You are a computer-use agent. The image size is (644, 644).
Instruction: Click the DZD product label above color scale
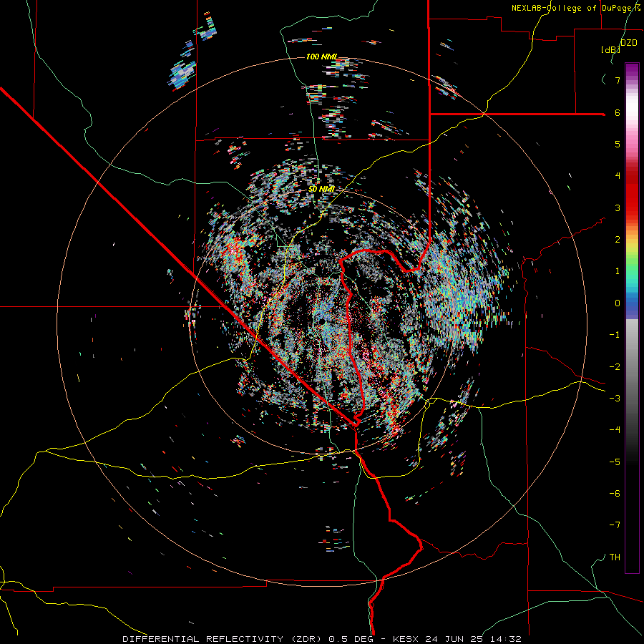[628, 43]
